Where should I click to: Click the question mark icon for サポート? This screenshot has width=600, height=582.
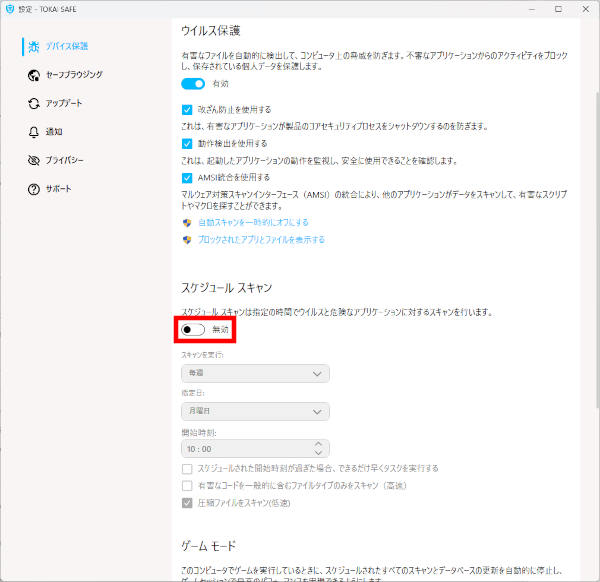[34, 189]
